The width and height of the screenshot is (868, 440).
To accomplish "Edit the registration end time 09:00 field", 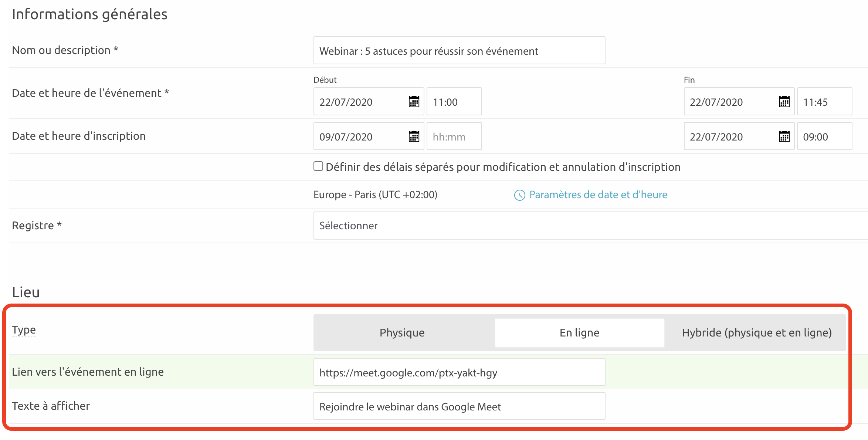I will pyautogui.click(x=824, y=136).
